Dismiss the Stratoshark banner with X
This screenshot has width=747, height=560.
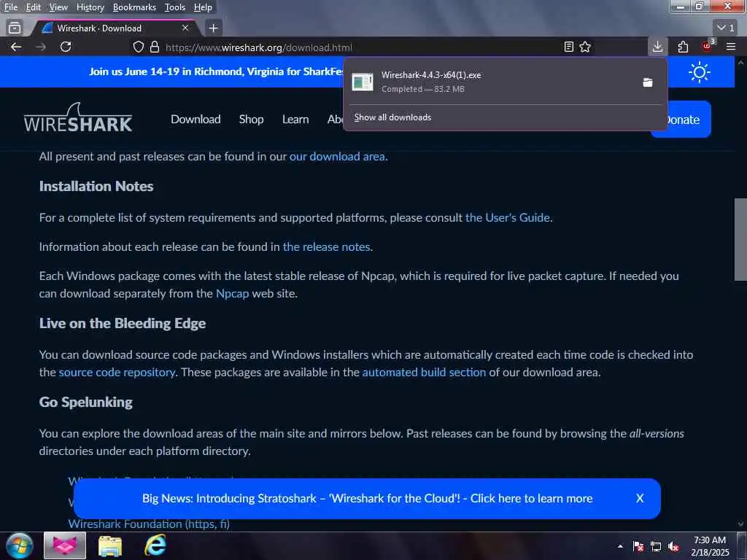coord(640,498)
